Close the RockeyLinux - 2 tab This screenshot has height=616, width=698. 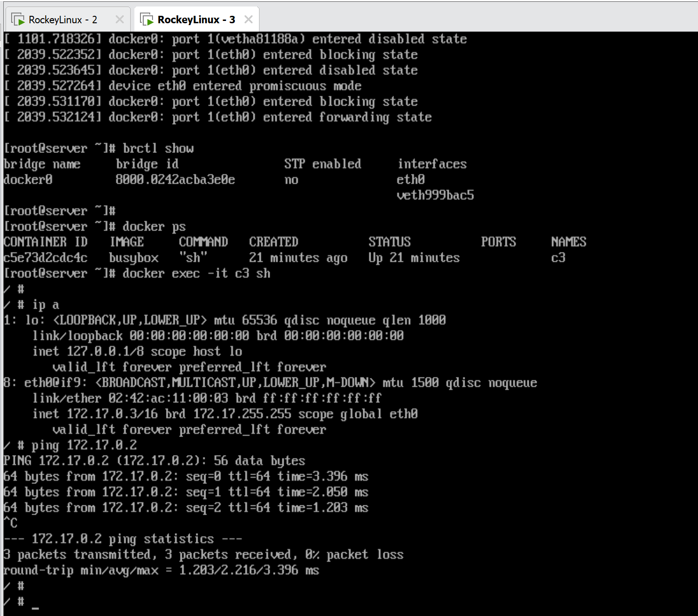pos(120,20)
